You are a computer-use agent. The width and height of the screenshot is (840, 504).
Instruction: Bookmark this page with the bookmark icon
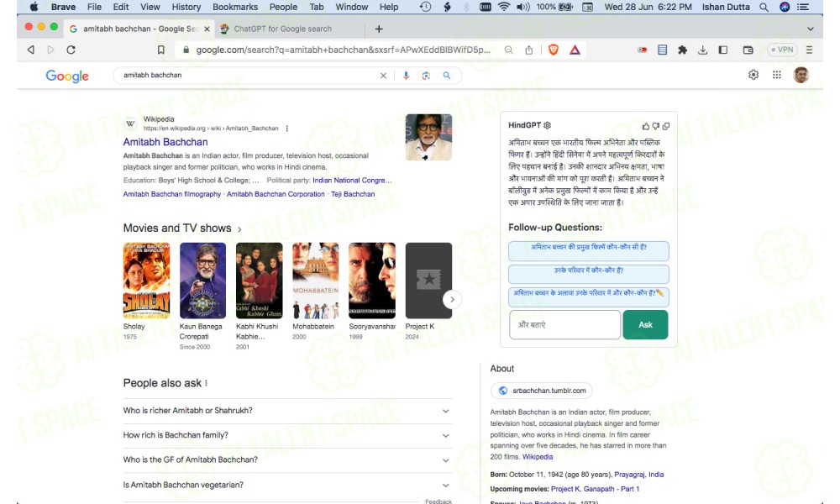(x=160, y=50)
